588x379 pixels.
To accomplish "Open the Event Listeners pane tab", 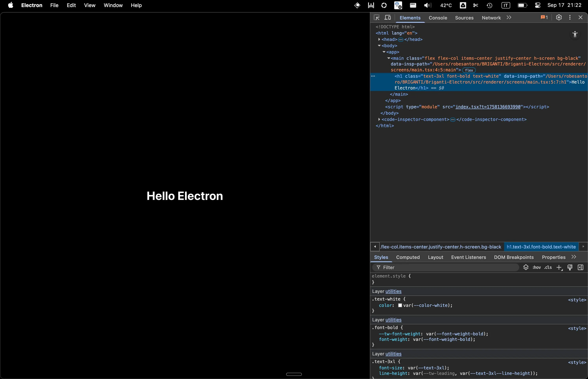I will coord(469,257).
